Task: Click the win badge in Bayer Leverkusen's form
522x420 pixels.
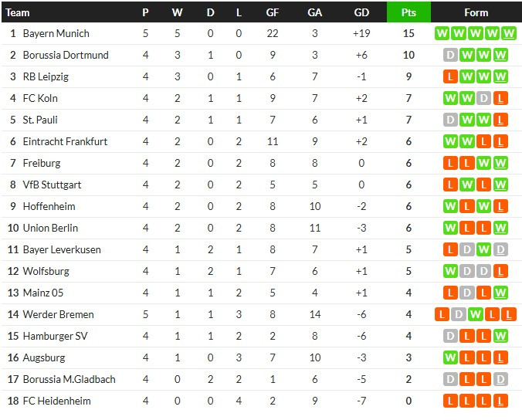Action: [x=485, y=249]
